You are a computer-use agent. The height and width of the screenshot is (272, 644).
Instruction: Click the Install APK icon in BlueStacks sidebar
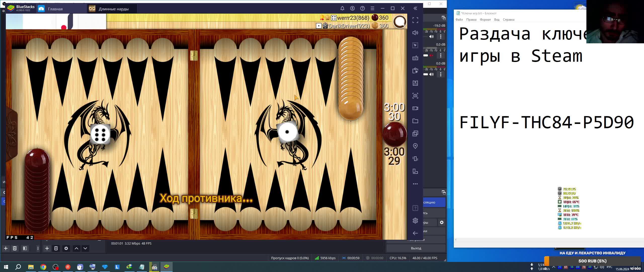click(x=415, y=83)
